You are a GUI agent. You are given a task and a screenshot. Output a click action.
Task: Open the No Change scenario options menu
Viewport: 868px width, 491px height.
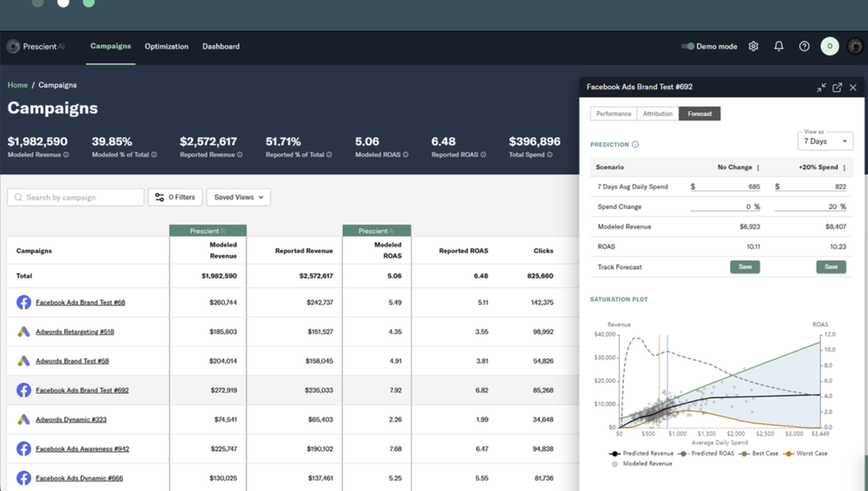pyautogui.click(x=759, y=167)
